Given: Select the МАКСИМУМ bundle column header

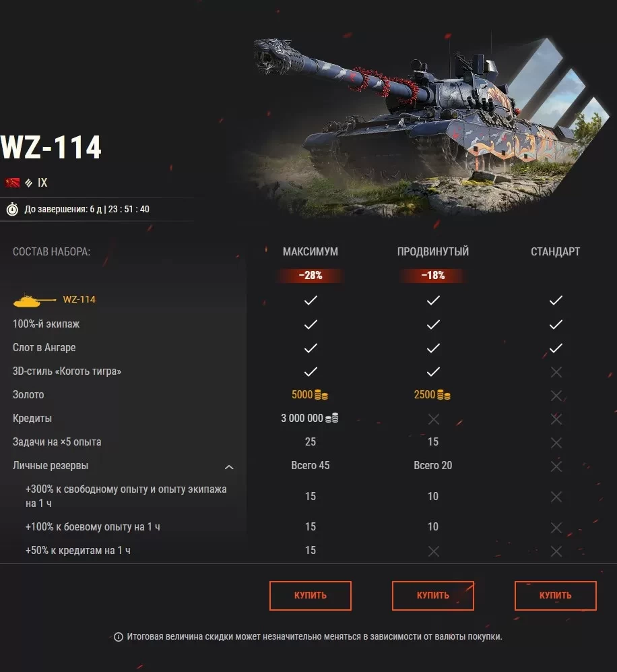Looking at the screenshot, I should coord(311,251).
